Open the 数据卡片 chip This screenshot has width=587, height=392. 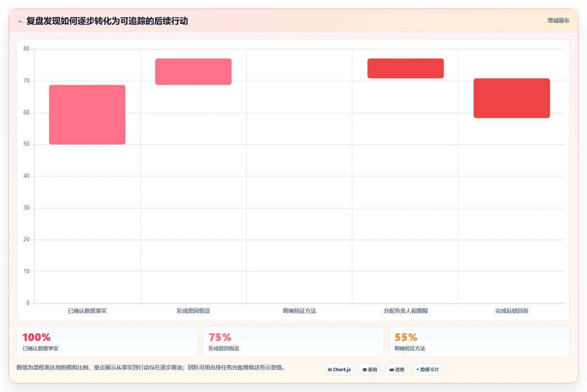tap(428, 369)
